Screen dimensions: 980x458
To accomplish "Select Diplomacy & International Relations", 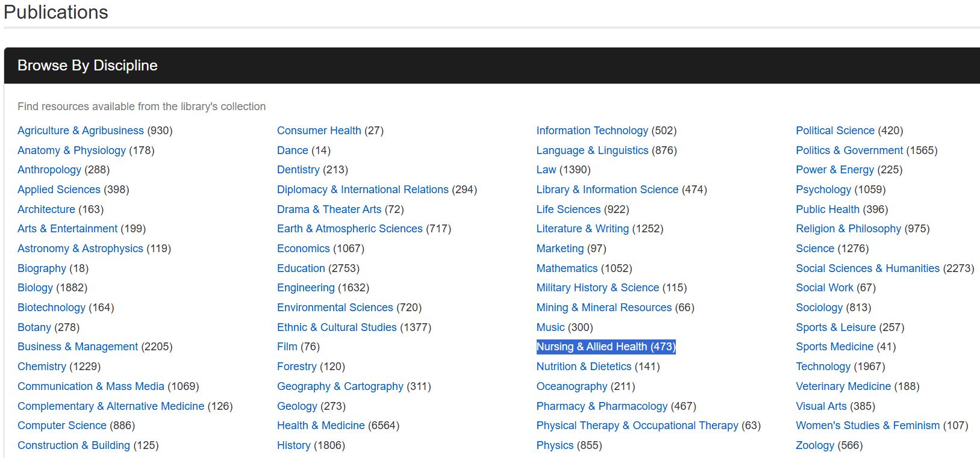I will tap(362, 190).
